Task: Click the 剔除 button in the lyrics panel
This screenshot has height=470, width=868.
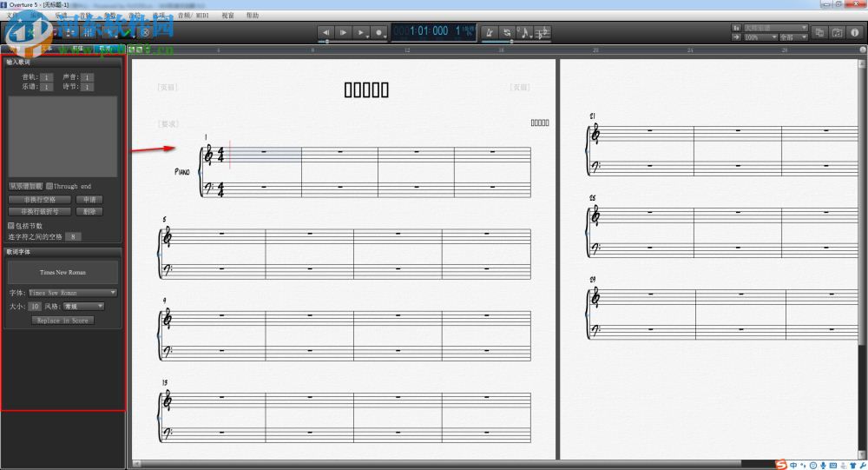Action: [89, 212]
